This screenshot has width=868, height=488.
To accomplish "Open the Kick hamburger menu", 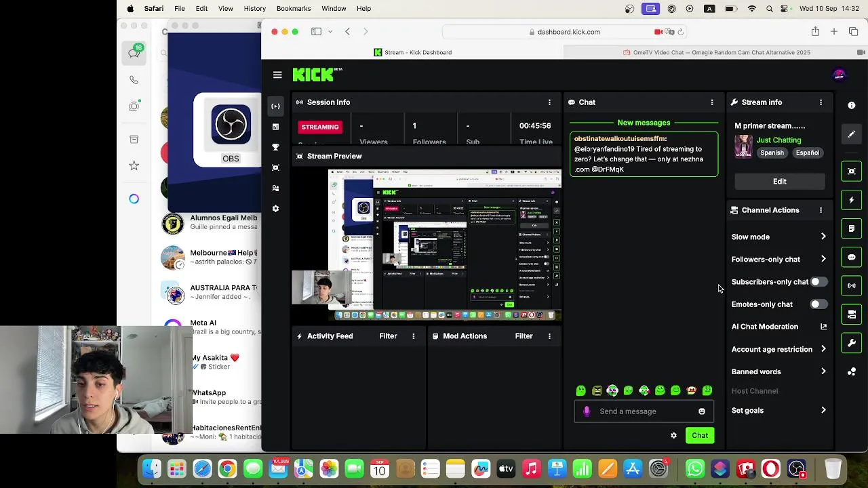I will click(277, 75).
